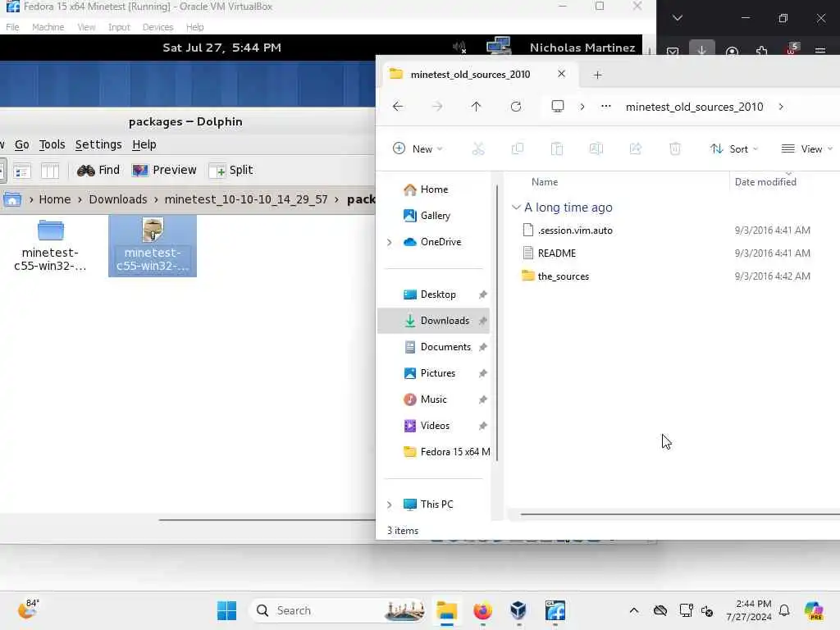Click the Delete trash icon
The image size is (840, 630).
point(675,149)
